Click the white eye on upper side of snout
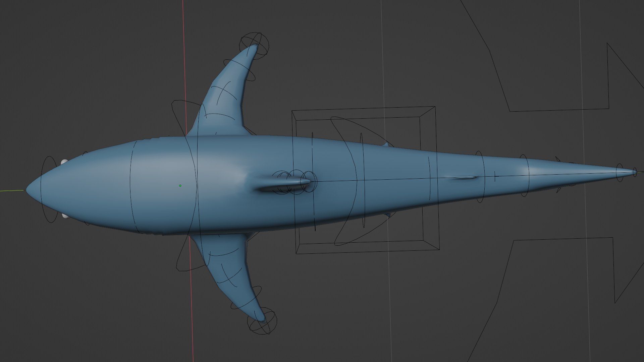Image resolution: width=644 pixels, height=362 pixels. (x=64, y=162)
